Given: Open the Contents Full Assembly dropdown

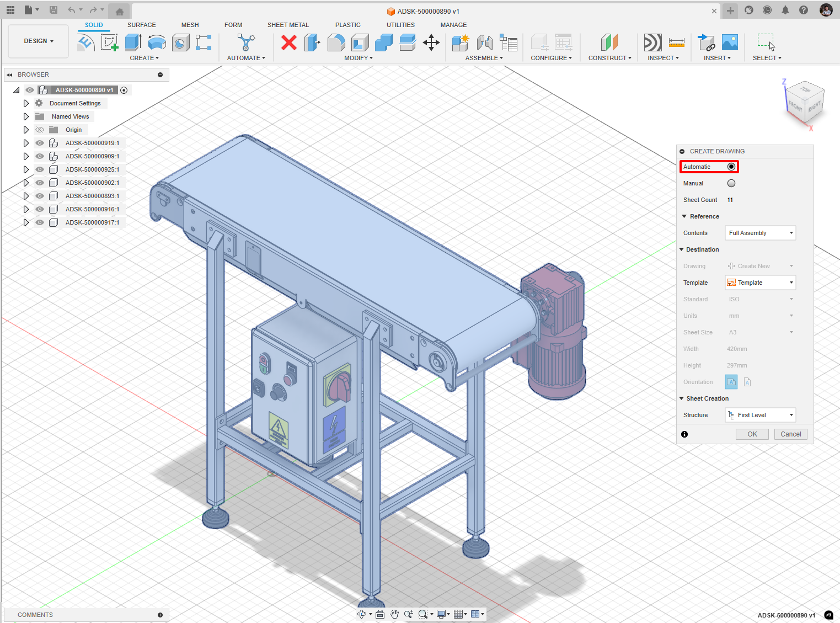Looking at the screenshot, I should pos(761,233).
